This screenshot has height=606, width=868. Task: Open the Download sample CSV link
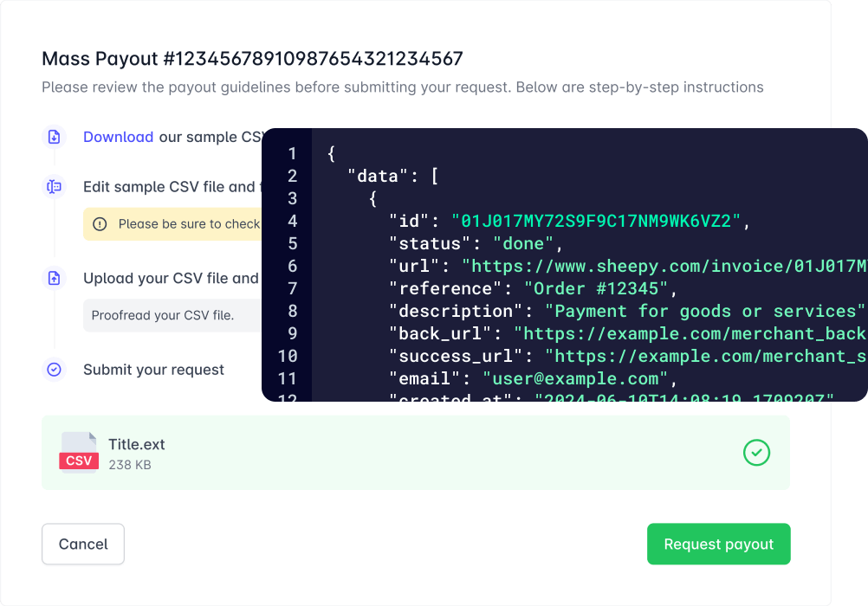118,137
